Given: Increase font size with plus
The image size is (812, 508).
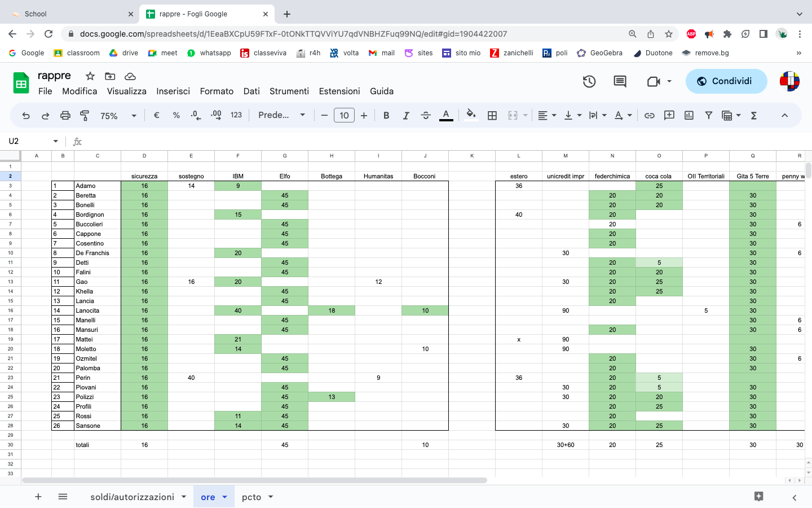Looking at the screenshot, I should pyautogui.click(x=364, y=115).
